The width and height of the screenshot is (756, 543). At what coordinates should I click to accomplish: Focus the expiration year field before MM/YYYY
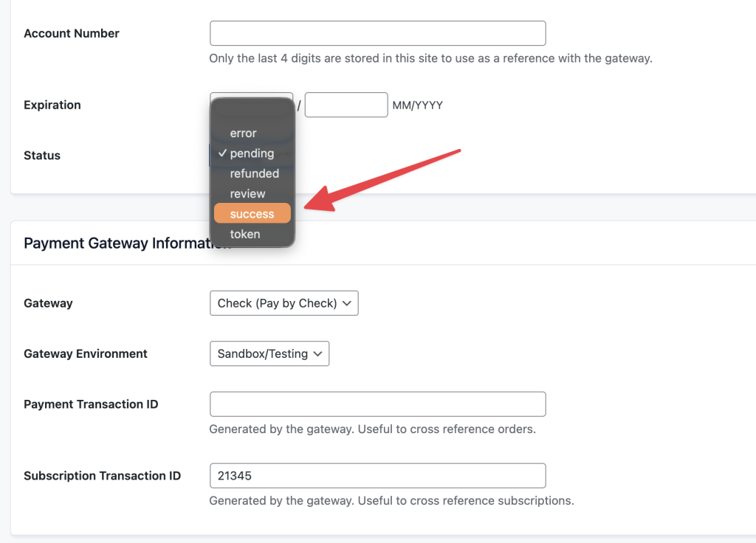point(346,105)
